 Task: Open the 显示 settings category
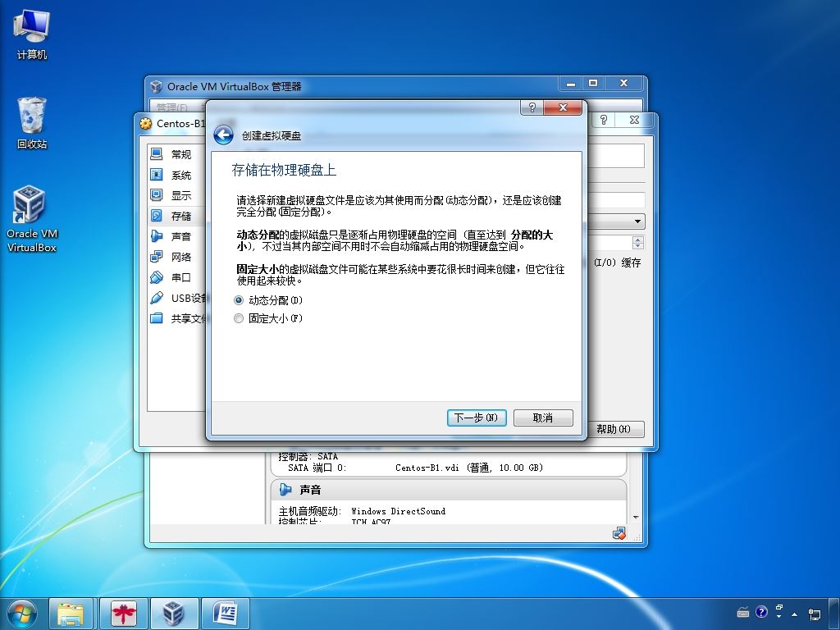tap(176, 195)
